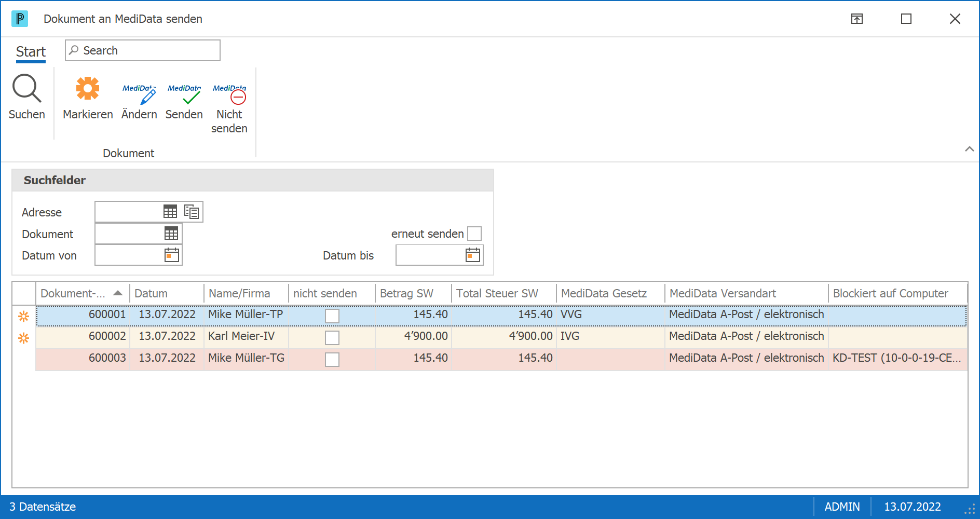Click the MediData Gesetz column header
This screenshot has height=519, width=980.
pyautogui.click(x=610, y=293)
